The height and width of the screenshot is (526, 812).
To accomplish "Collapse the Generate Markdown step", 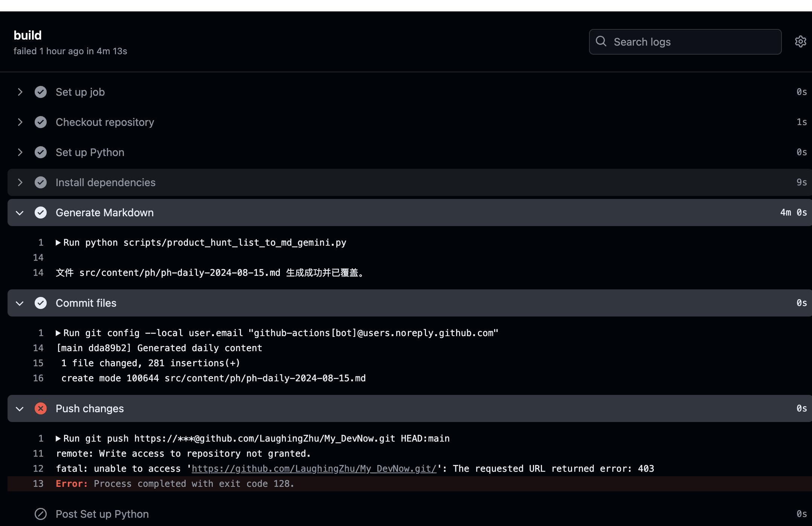I will pos(20,213).
